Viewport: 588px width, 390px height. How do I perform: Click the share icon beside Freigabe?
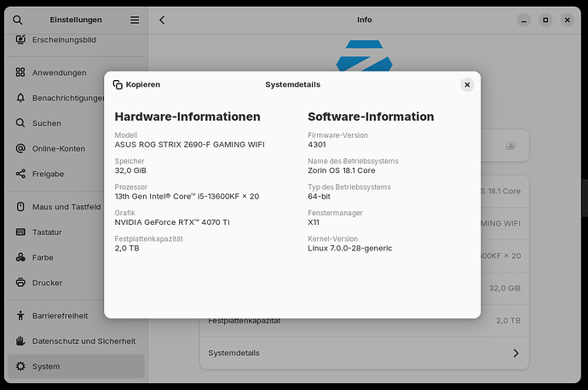tap(20, 174)
